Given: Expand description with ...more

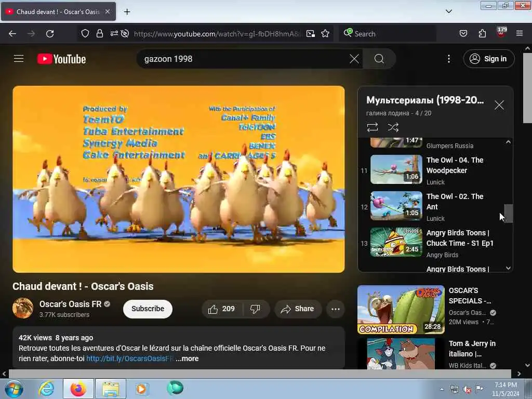Looking at the screenshot, I should [187, 358].
